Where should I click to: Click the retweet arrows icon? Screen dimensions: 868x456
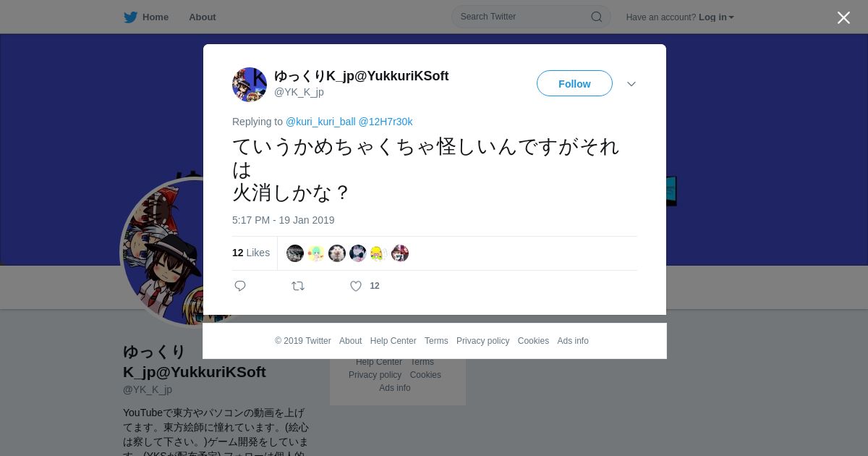tap(298, 286)
